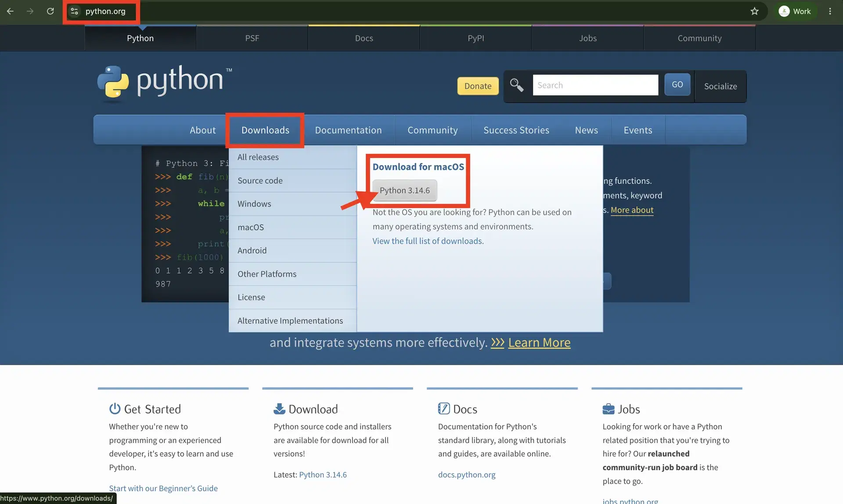Image resolution: width=843 pixels, height=504 pixels.
Task: Click the python.org address bar text
Action: tap(105, 11)
